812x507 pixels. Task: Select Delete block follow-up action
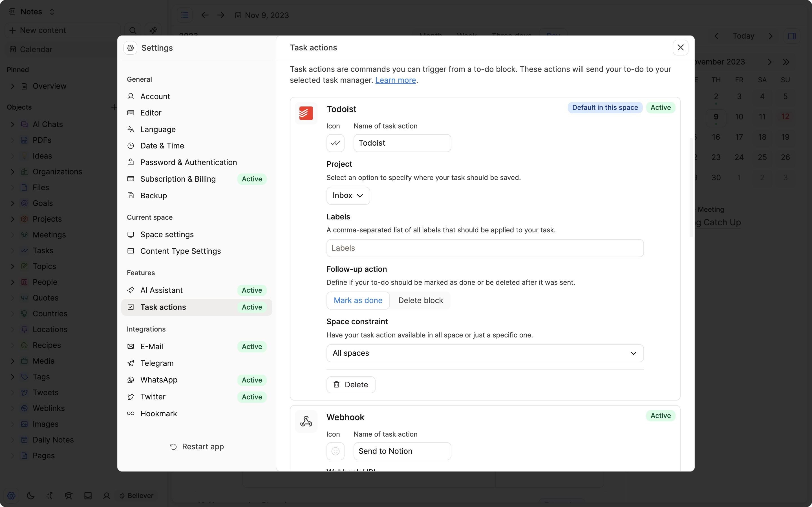pos(420,301)
